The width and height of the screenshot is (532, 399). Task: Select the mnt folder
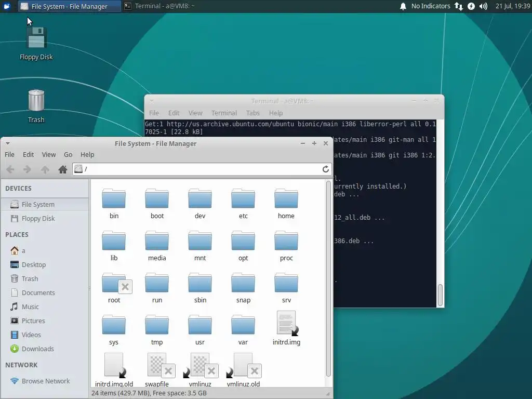click(200, 246)
